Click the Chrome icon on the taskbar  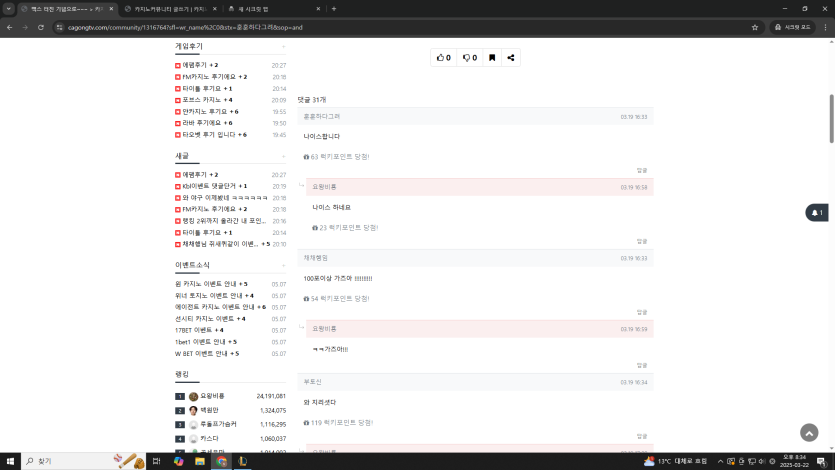222,461
